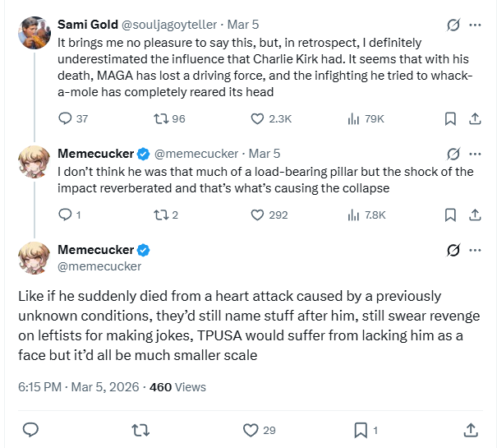Share the main tweet at bottom

[471, 430]
